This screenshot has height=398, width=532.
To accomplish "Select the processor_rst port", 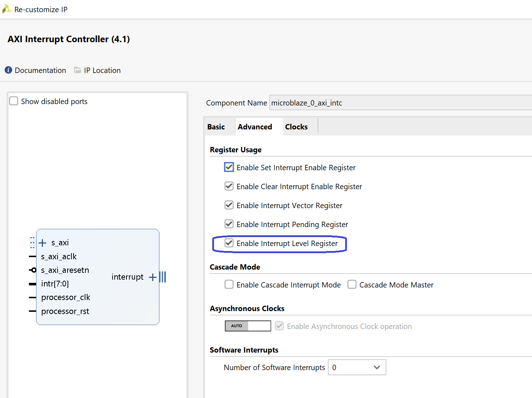I will coord(65,311).
